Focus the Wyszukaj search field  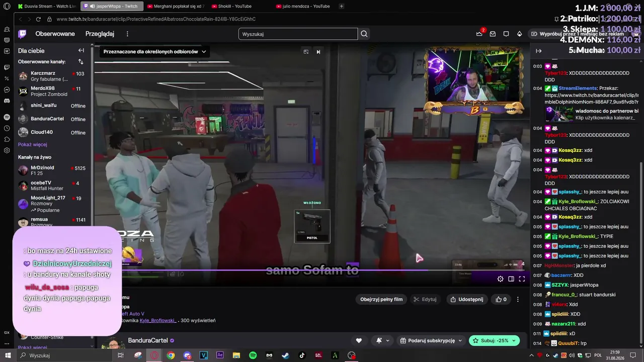pos(298,34)
